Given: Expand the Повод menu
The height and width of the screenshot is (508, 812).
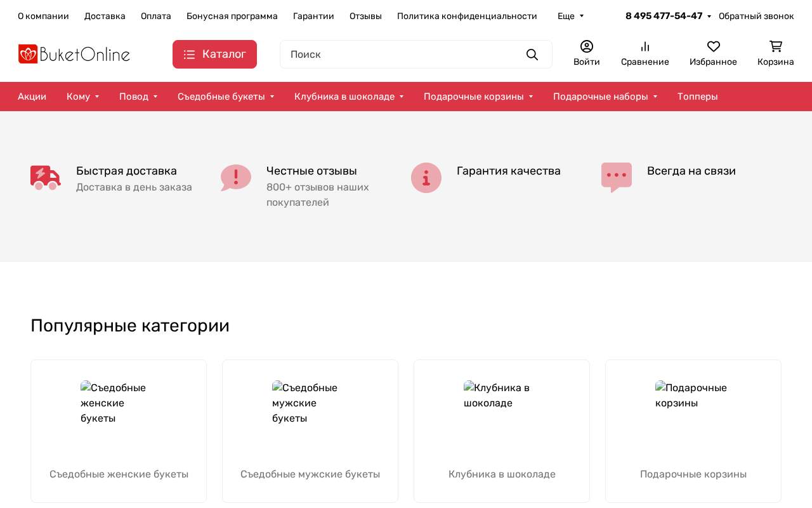Looking at the screenshot, I should [x=138, y=97].
